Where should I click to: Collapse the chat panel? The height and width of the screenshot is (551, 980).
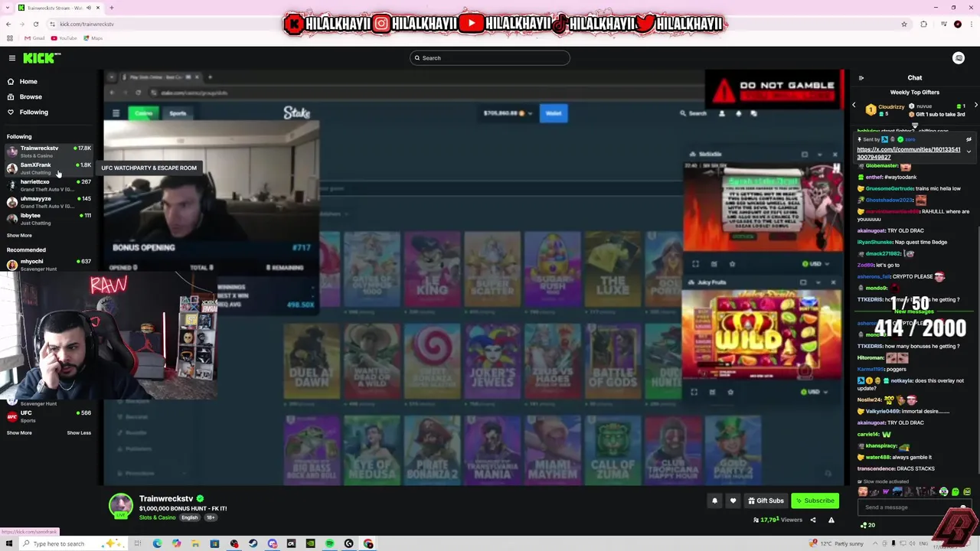(861, 78)
